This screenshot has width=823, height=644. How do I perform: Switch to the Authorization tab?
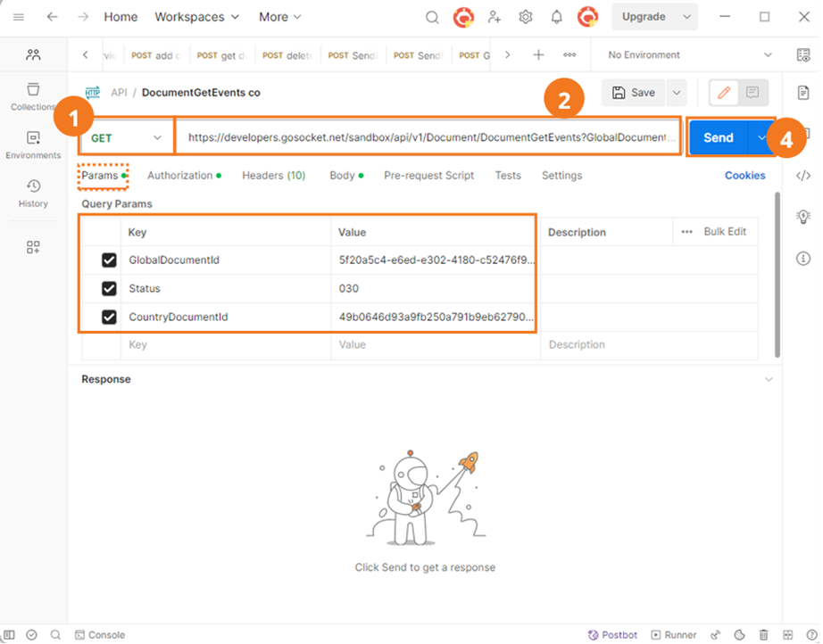[184, 176]
